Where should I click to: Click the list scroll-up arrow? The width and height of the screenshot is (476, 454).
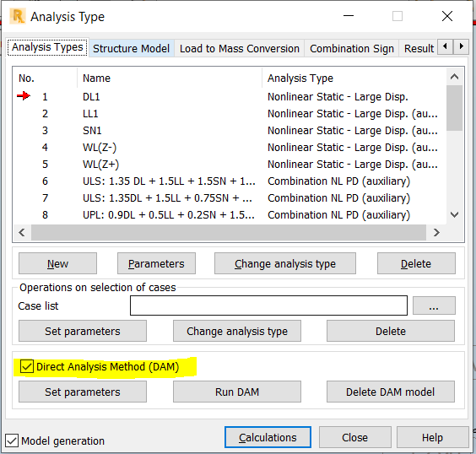point(454,77)
